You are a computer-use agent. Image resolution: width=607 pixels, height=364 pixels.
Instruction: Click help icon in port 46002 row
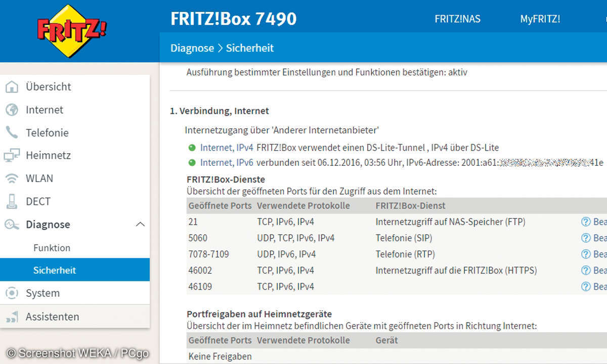pos(586,270)
